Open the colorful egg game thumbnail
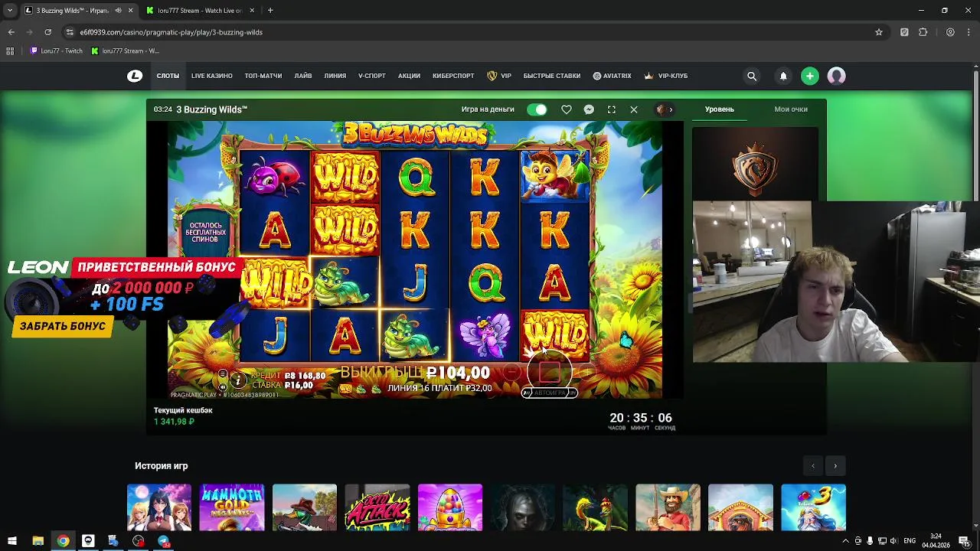This screenshot has height=551, width=980. tap(450, 507)
